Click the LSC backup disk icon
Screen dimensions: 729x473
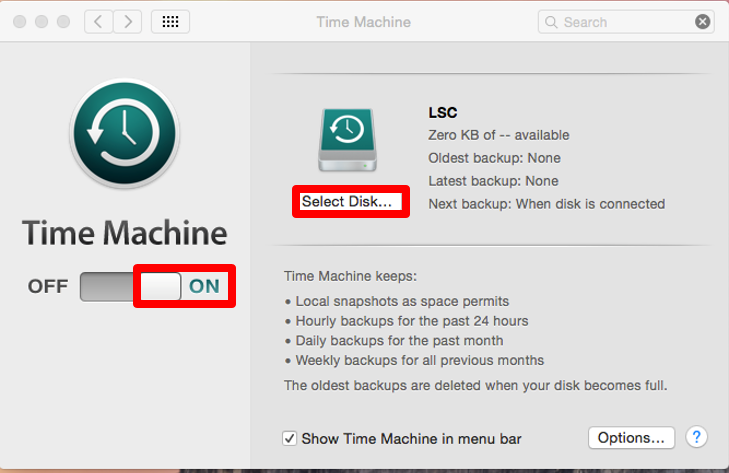(x=347, y=140)
